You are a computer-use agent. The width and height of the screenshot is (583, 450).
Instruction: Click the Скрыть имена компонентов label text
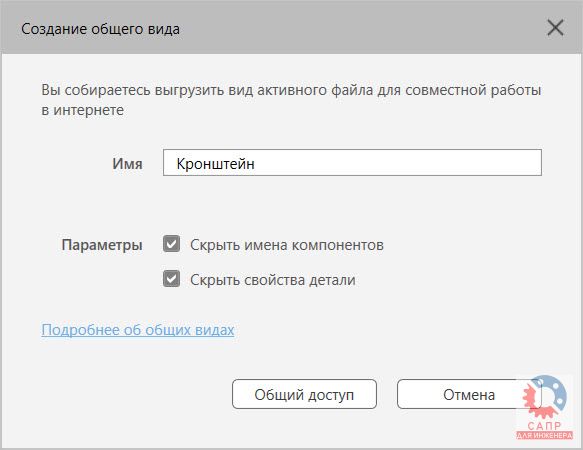click(287, 245)
